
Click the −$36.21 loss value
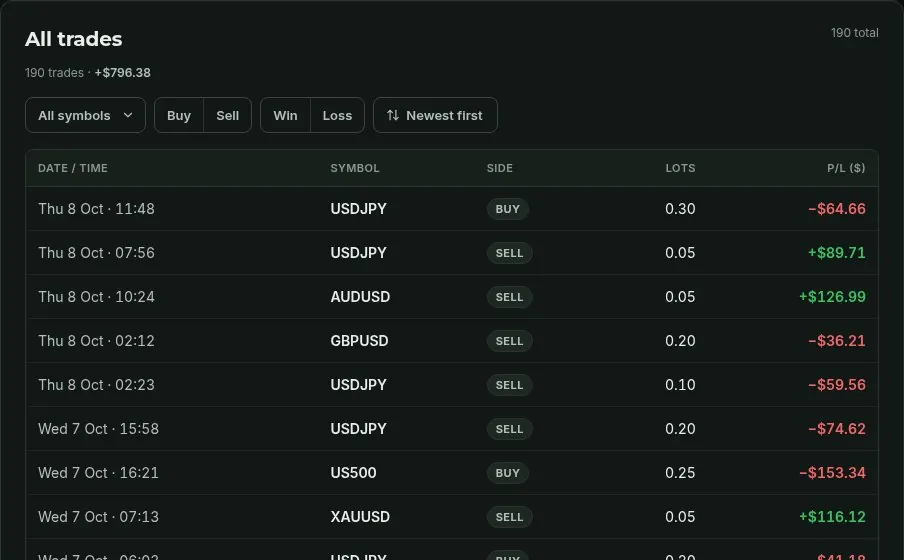click(837, 341)
